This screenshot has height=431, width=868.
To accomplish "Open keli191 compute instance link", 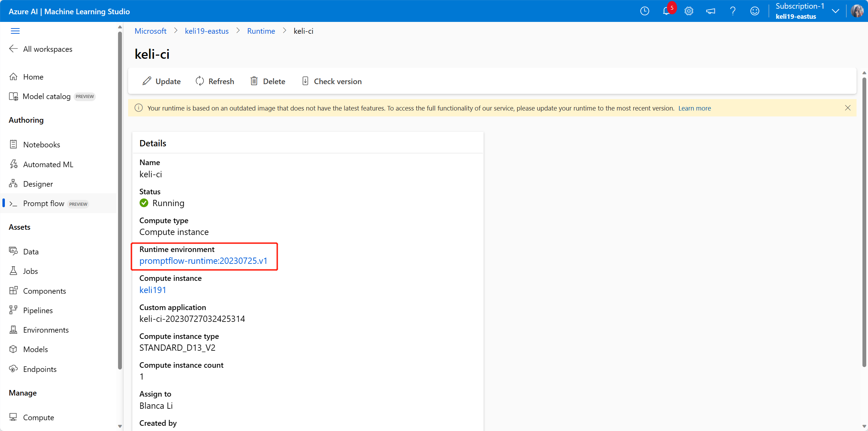I will (x=153, y=290).
